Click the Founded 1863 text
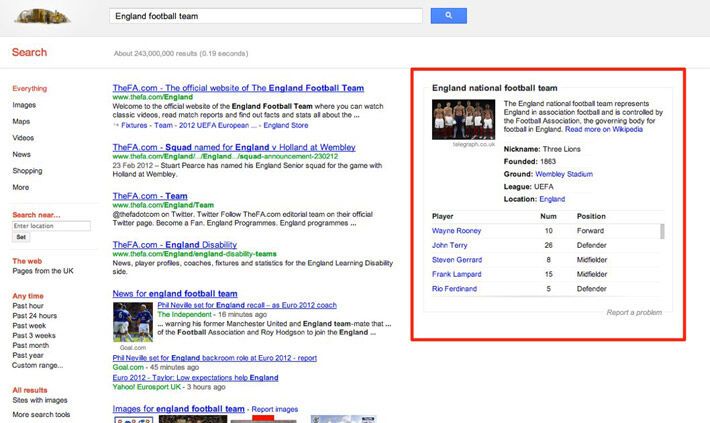Screen dimensions: 710x423 tap(529, 162)
